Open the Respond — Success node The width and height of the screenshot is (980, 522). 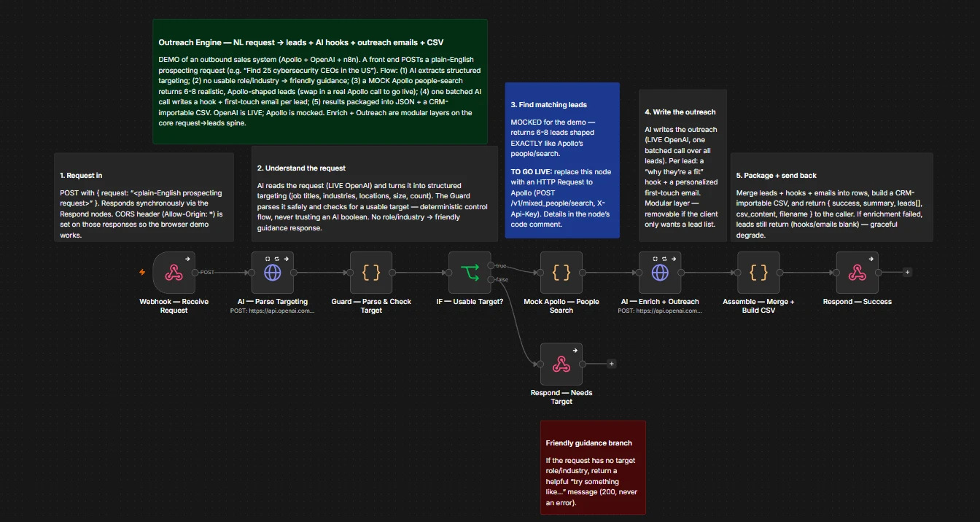coord(857,273)
